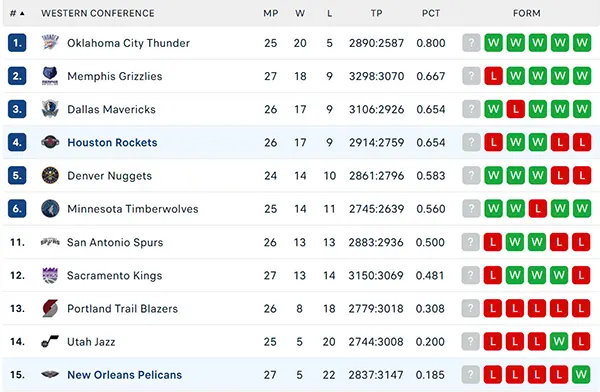Click the Houston Rockets team logo

(x=50, y=142)
